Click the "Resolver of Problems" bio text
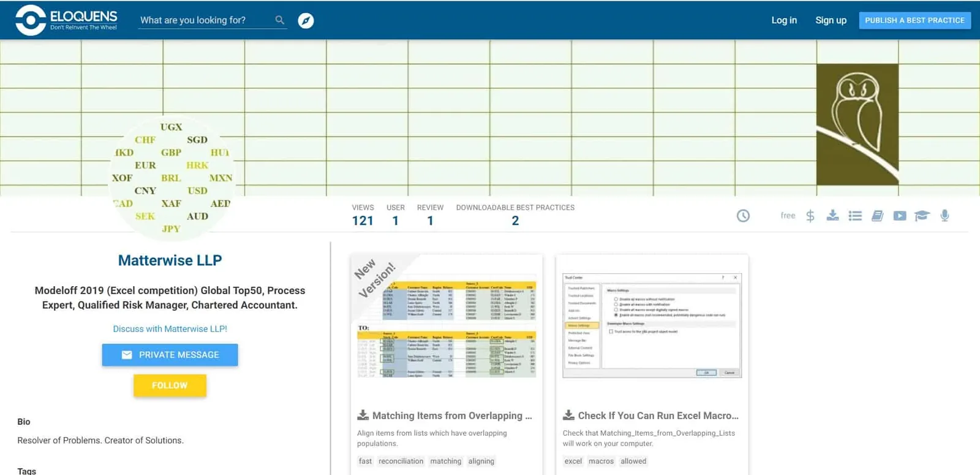 point(100,441)
